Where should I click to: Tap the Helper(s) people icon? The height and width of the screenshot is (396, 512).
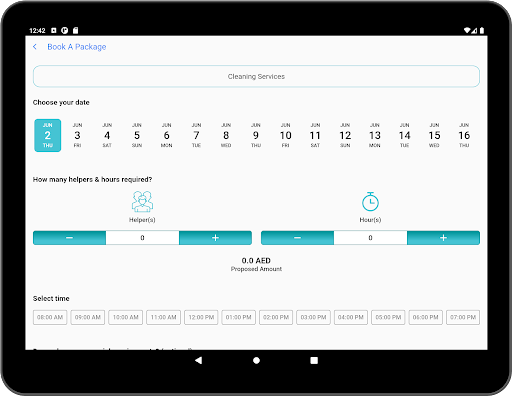click(x=142, y=201)
